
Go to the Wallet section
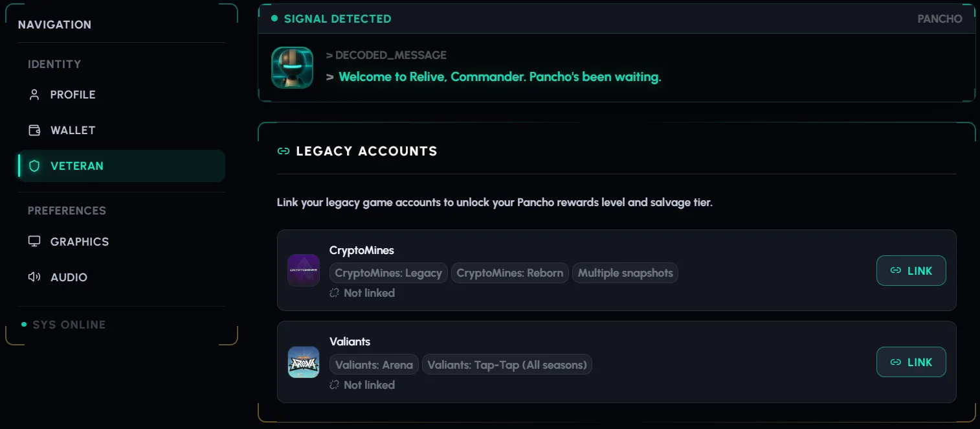point(72,130)
